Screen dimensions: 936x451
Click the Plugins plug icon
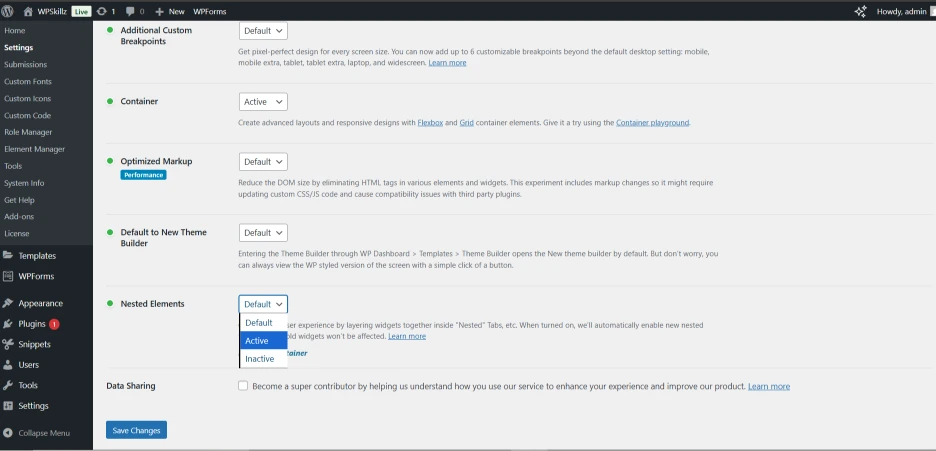pos(8,324)
